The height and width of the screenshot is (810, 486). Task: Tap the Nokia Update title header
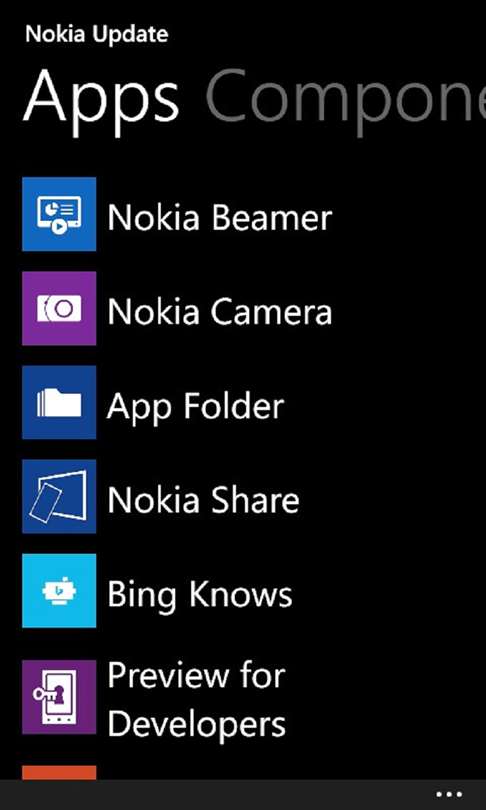tap(97, 34)
